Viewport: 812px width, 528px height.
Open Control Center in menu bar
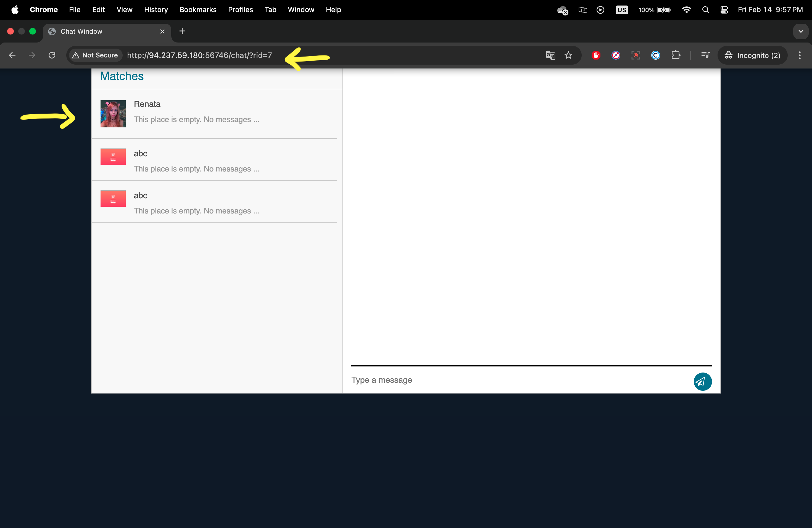click(x=724, y=10)
